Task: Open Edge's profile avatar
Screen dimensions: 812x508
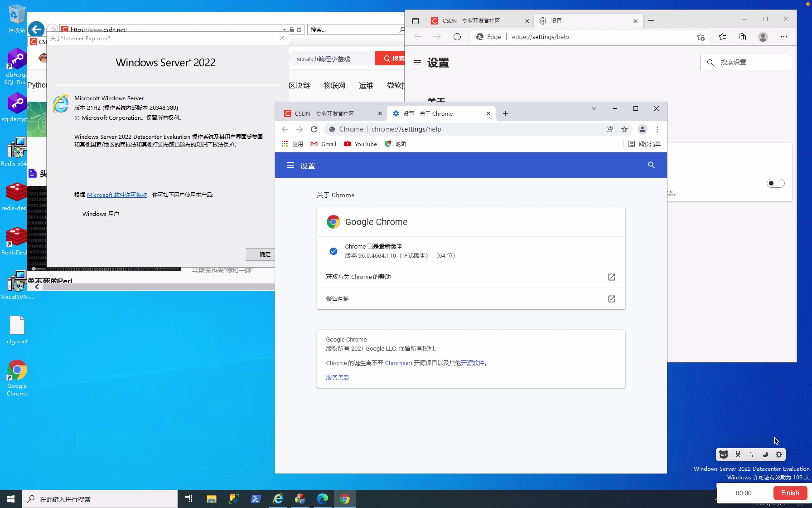Action: (763, 37)
